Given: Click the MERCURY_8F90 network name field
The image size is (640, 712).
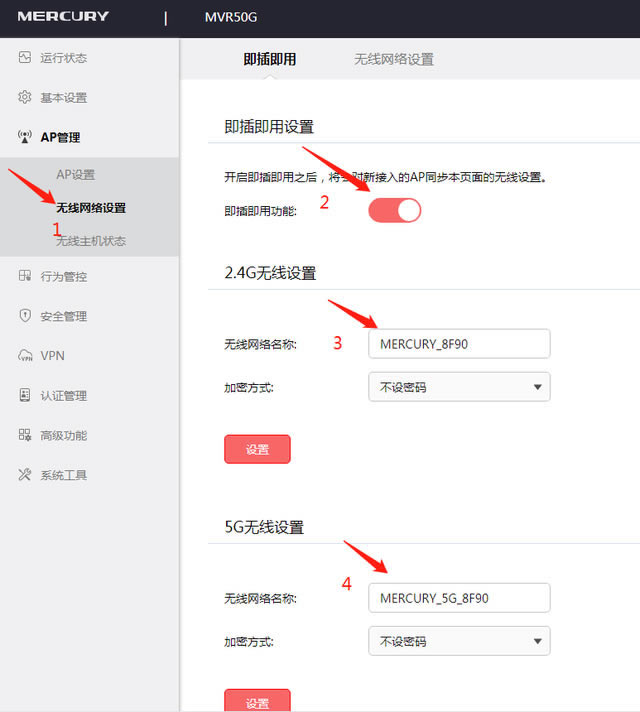Looking at the screenshot, I should (x=459, y=344).
